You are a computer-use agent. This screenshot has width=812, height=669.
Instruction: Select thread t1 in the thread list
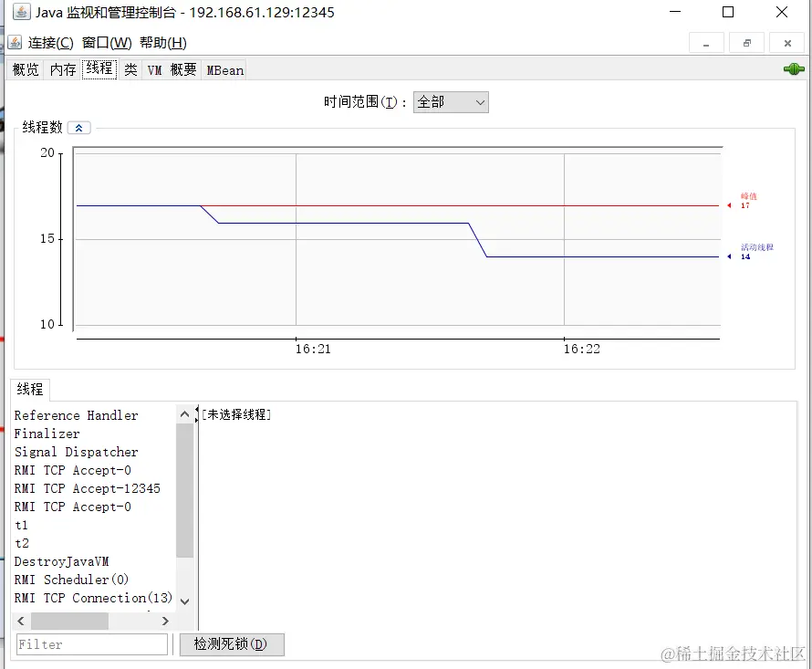(22, 525)
